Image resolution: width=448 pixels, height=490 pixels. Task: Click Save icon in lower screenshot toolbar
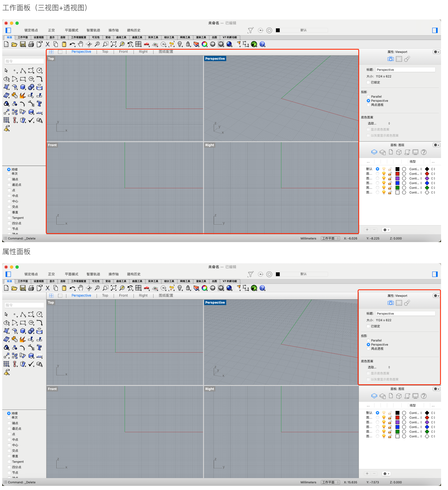point(23,288)
